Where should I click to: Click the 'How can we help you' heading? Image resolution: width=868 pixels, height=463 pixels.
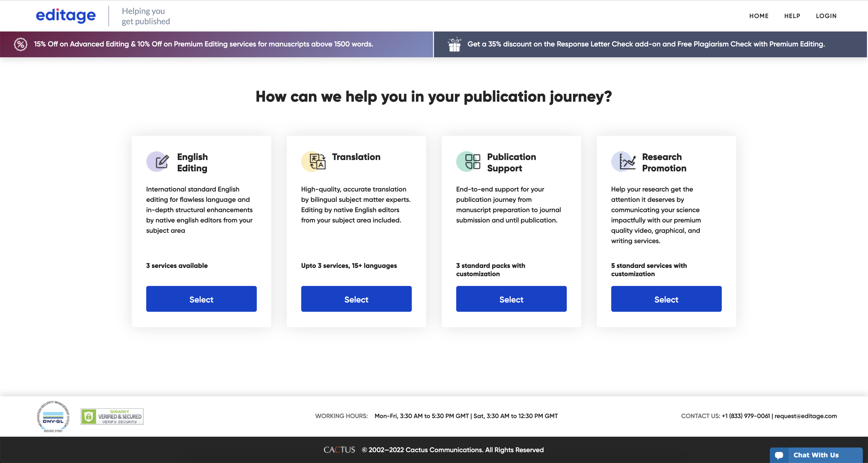[x=434, y=97]
